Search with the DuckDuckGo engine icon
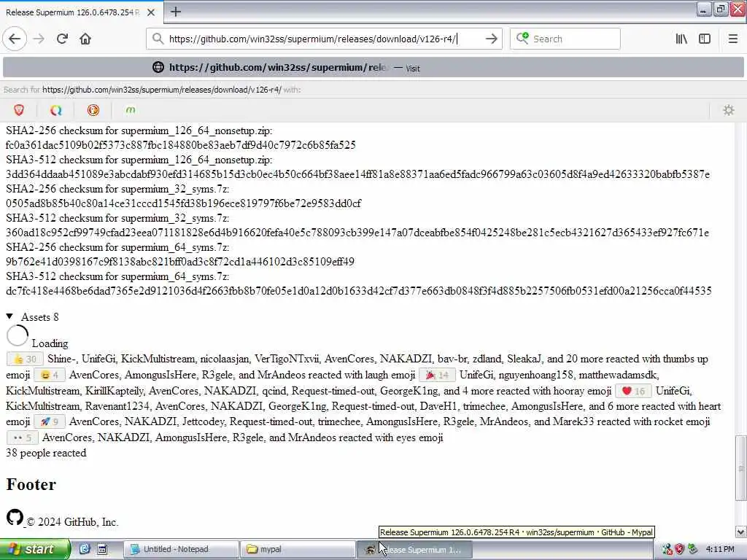This screenshot has width=747, height=560. click(93, 111)
